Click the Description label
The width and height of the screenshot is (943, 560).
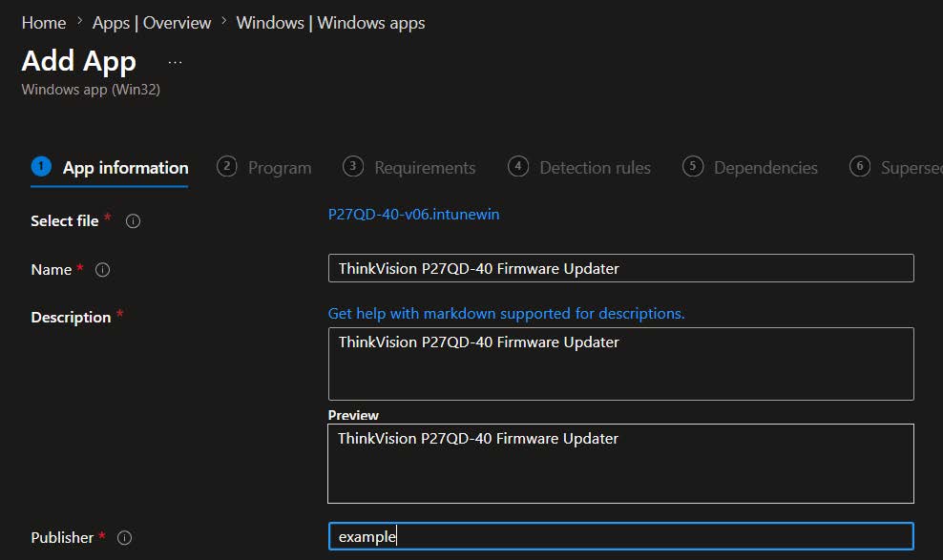(x=71, y=318)
